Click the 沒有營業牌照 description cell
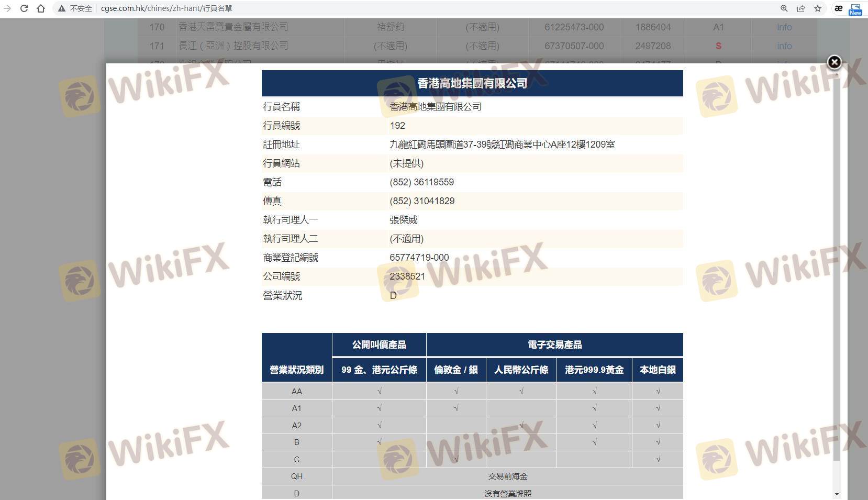The height and width of the screenshot is (500, 868). click(508, 493)
